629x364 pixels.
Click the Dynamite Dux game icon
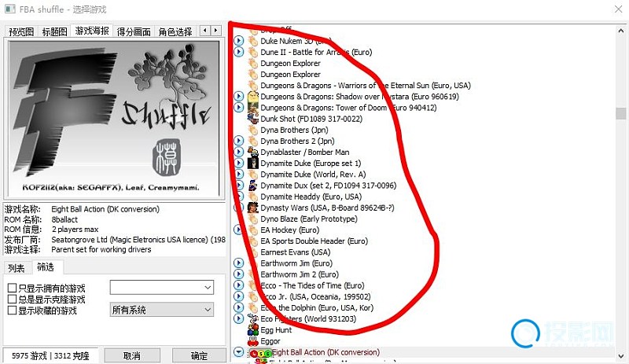tap(252, 186)
